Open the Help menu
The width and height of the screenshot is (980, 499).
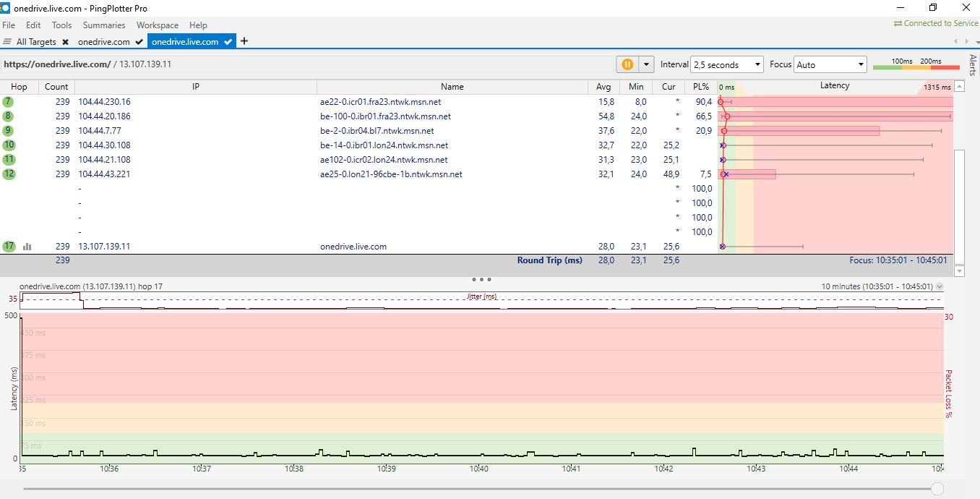click(x=198, y=25)
